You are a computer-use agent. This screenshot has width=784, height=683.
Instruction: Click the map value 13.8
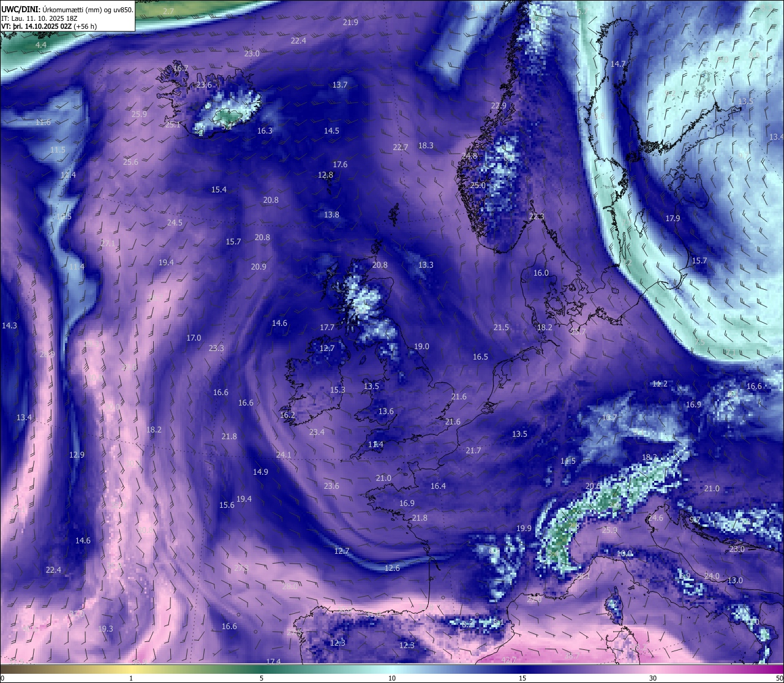[x=331, y=215]
